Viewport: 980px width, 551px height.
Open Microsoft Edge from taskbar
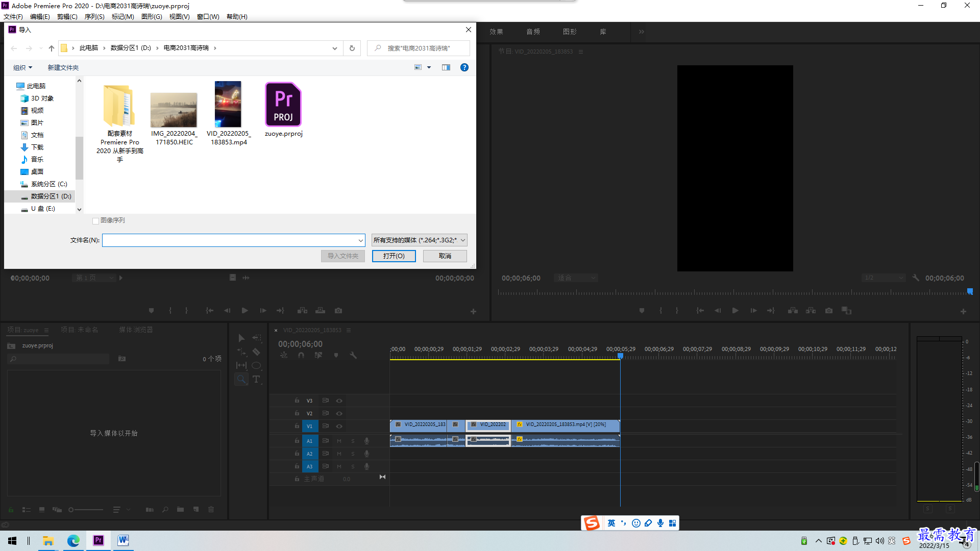73,540
